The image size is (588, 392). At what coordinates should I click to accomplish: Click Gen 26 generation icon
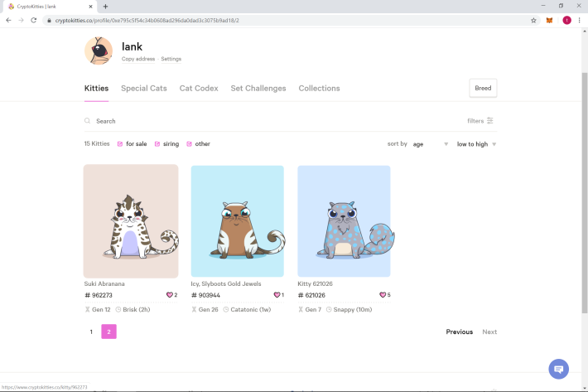click(194, 309)
